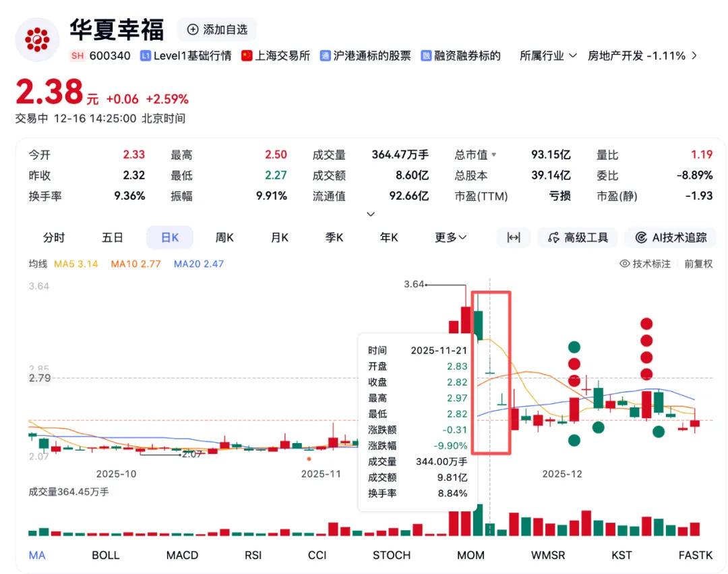The width and height of the screenshot is (728, 574).
Task: Click the 沪港通标的股票 badge icon
Action: click(325, 56)
